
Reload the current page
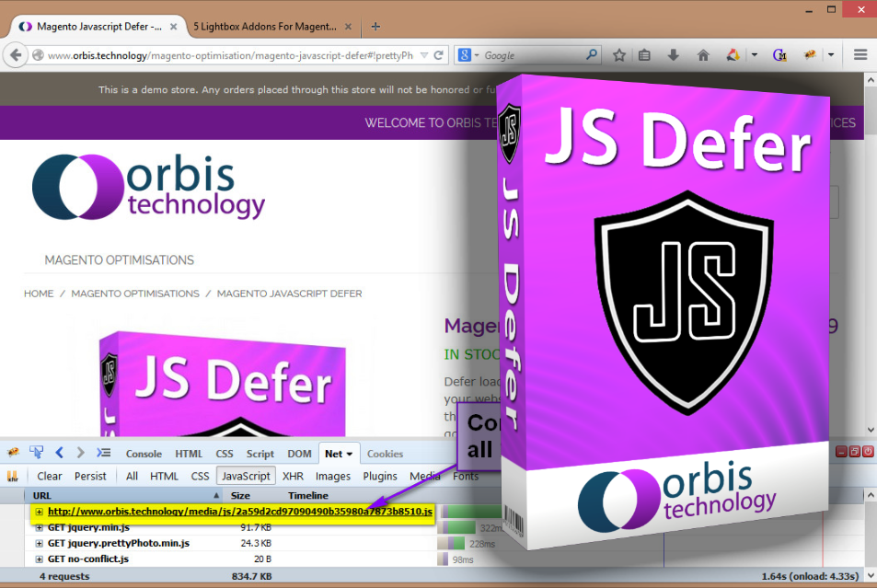point(439,55)
